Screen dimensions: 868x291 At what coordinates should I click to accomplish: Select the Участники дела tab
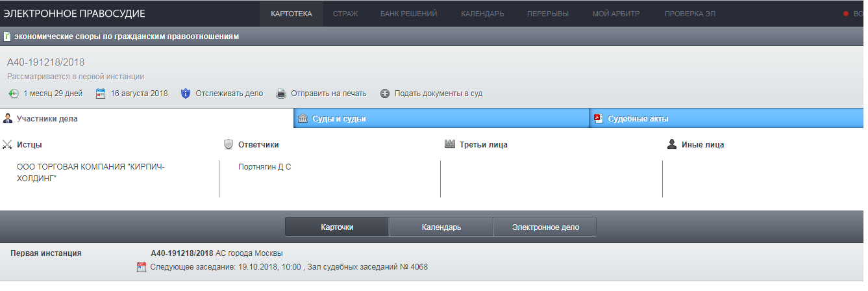[47, 119]
